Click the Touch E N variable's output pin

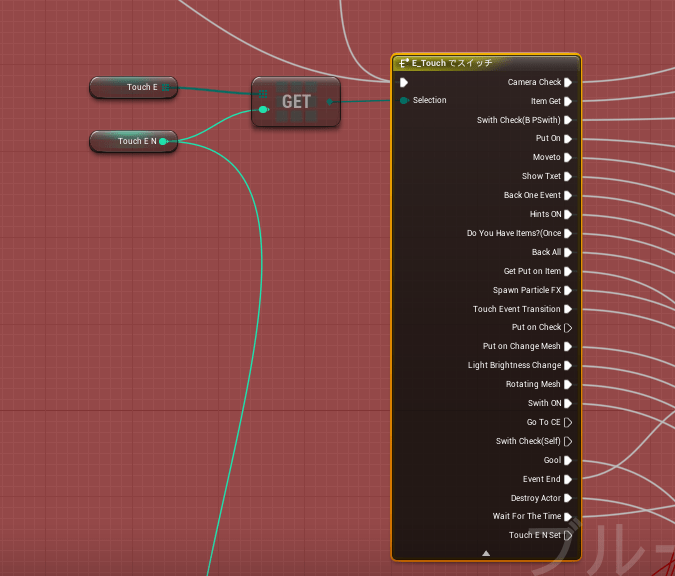tap(163, 142)
